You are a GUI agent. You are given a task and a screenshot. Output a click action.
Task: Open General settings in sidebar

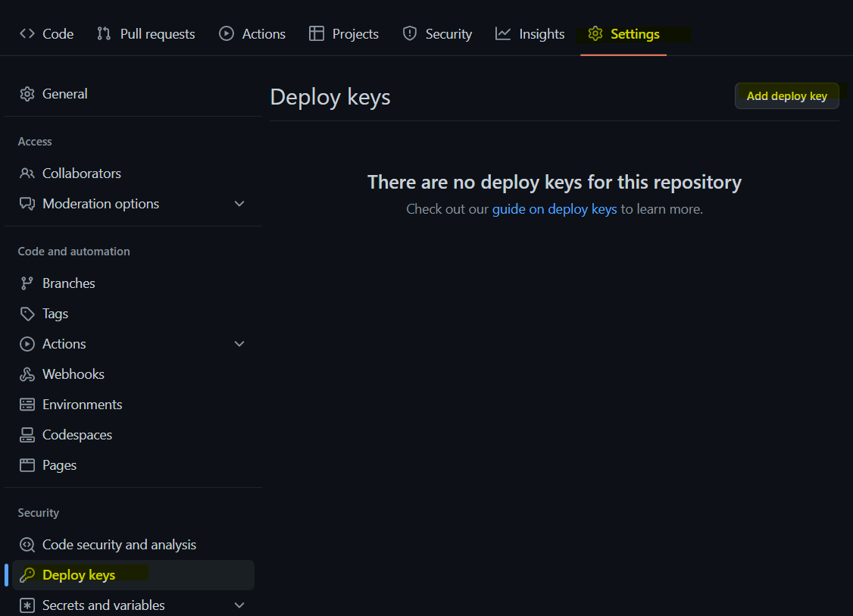click(x=133, y=94)
